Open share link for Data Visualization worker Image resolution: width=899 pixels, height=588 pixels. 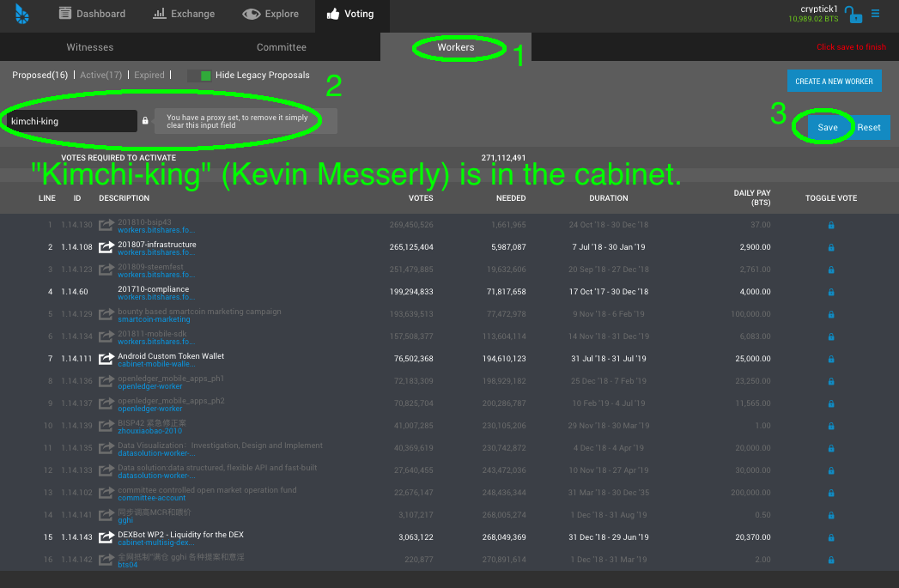(x=106, y=449)
